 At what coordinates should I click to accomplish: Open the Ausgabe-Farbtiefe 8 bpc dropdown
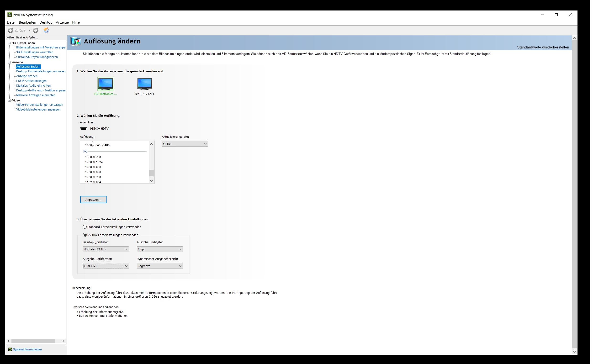tap(160, 249)
